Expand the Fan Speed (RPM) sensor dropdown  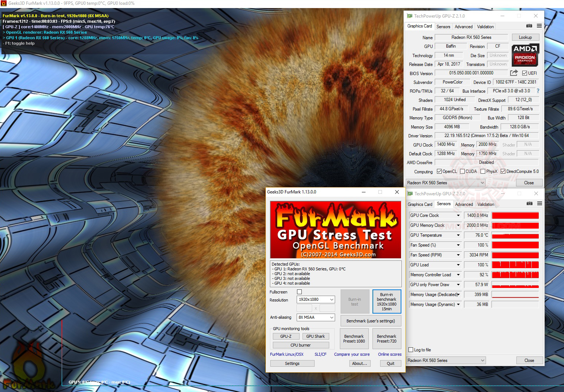[x=458, y=255]
